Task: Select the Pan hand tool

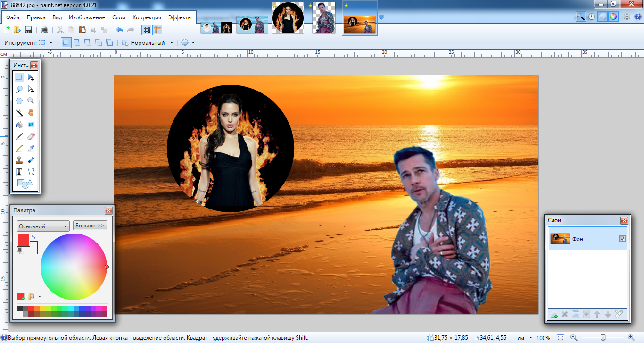Action: pyautogui.click(x=31, y=113)
